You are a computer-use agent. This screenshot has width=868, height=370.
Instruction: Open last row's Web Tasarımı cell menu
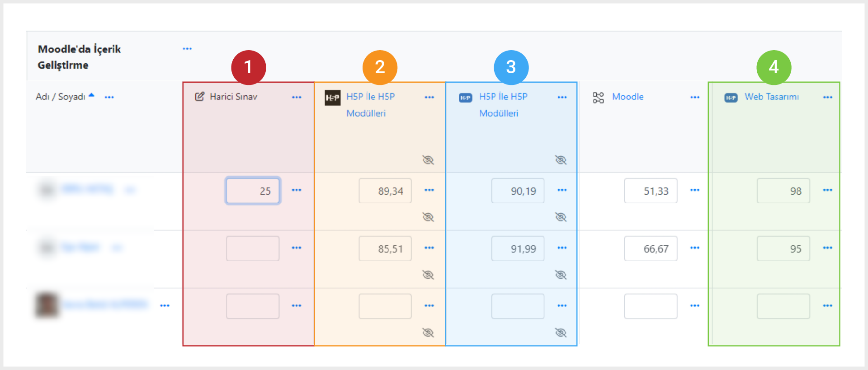coord(828,306)
